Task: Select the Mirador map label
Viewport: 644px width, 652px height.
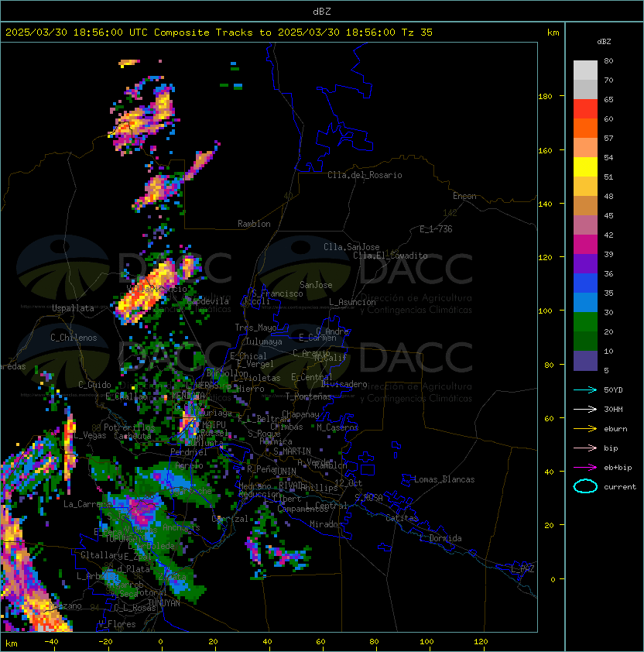Action: coord(326,524)
